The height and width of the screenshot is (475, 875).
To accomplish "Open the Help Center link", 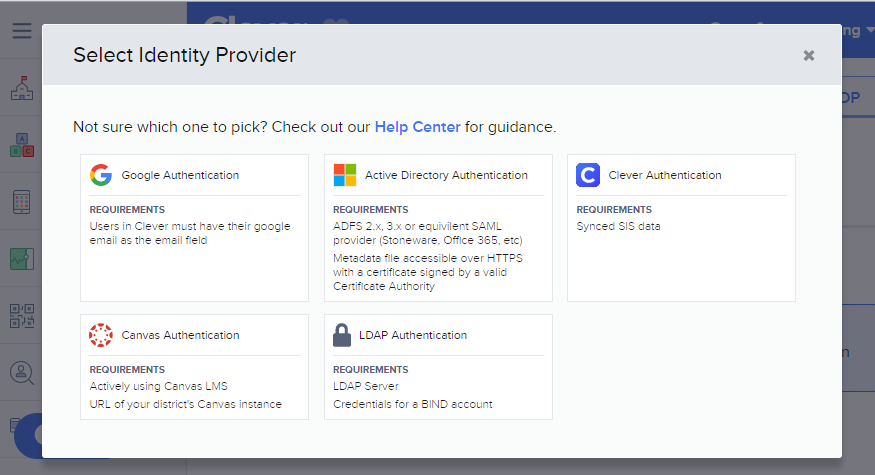I will tap(417, 127).
